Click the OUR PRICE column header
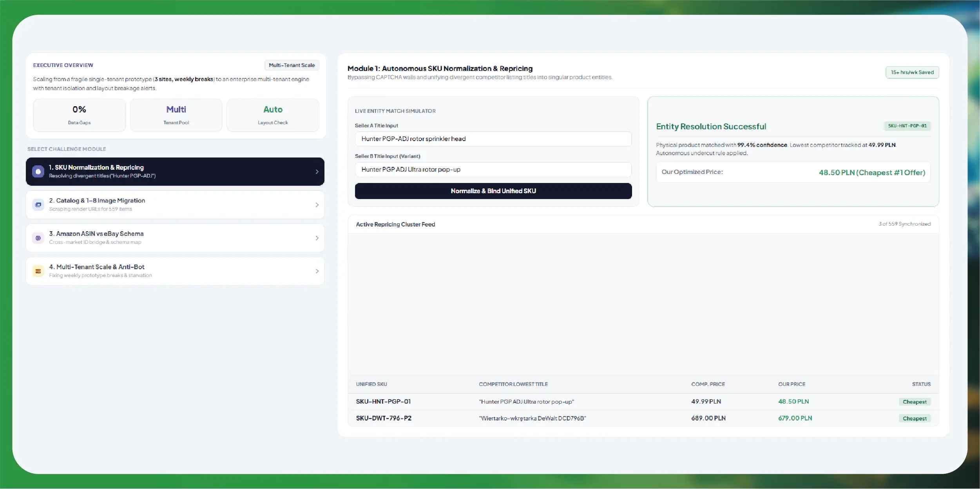Viewport: 980px width, 489px height. click(x=792, y=384)
